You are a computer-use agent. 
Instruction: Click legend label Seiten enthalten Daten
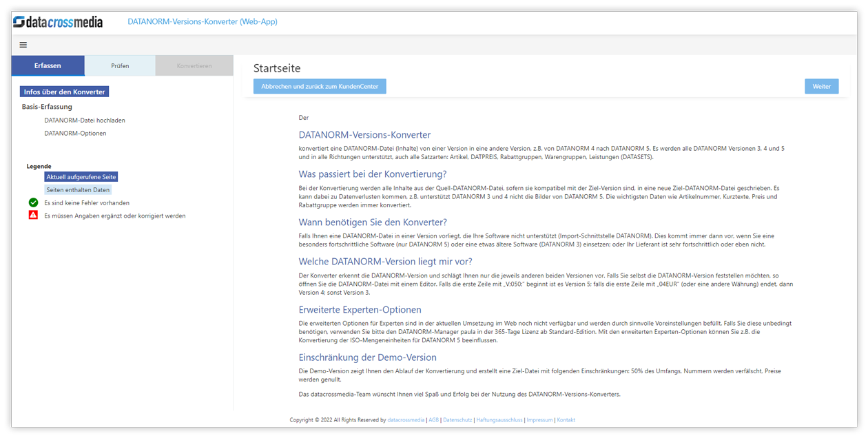[x=78, y=189]
